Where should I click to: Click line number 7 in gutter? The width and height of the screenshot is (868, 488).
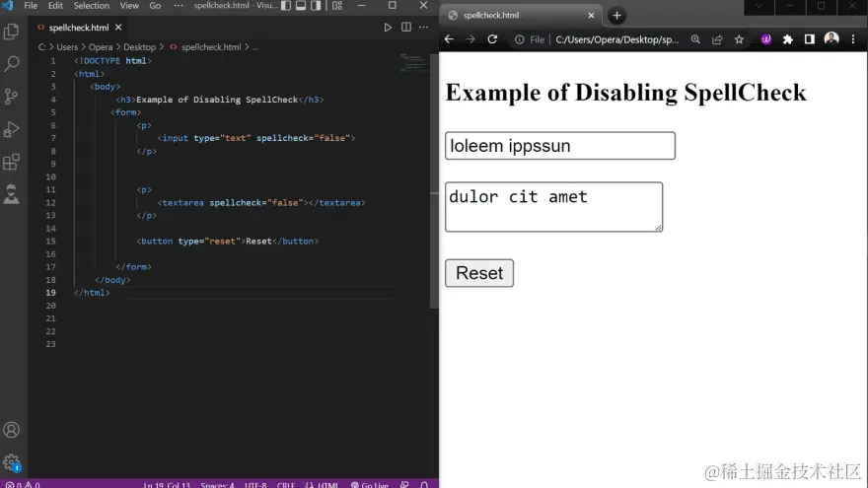click(x=53, y=138)
